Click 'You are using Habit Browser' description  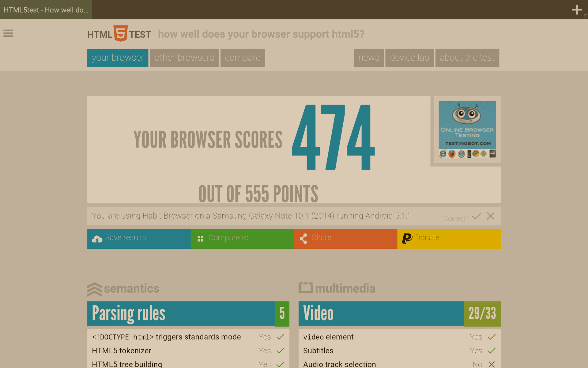(251, 216)
